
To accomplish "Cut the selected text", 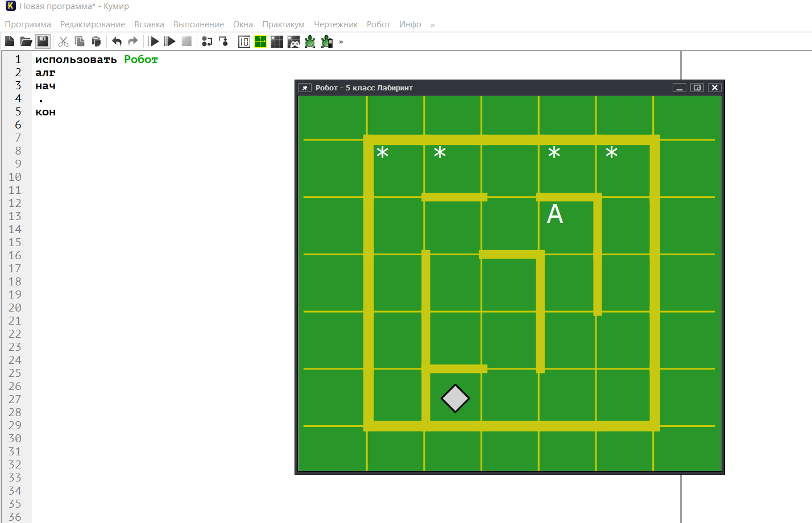I will pos(63,41).
